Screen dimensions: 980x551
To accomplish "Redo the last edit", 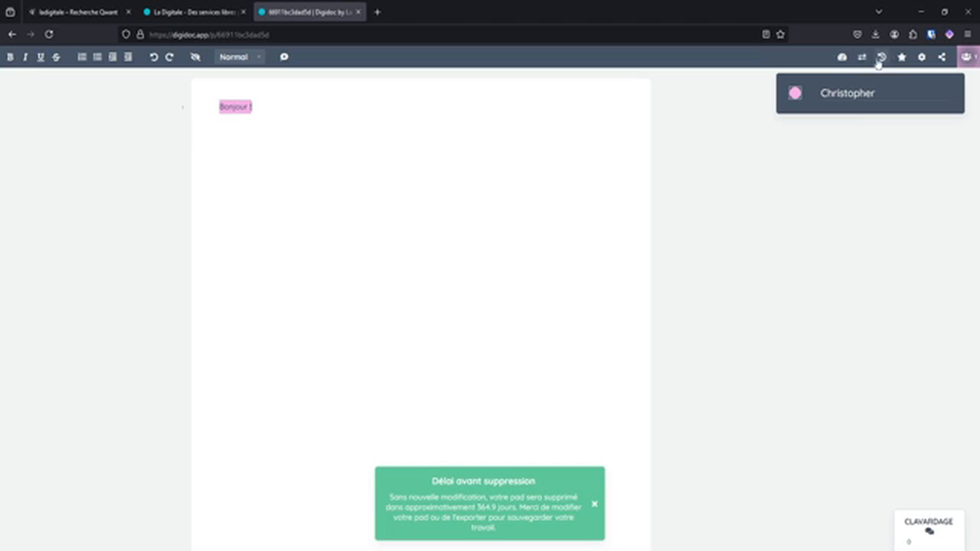I will 169,57.
